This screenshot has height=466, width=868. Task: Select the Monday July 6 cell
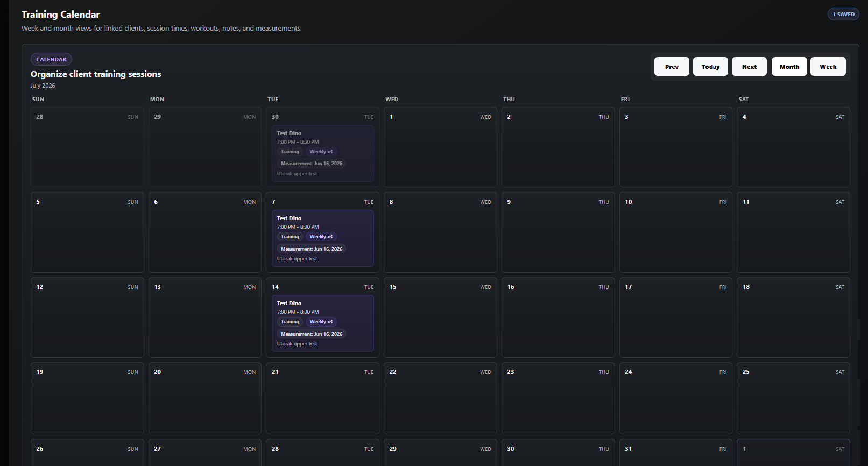pos(205,232)
